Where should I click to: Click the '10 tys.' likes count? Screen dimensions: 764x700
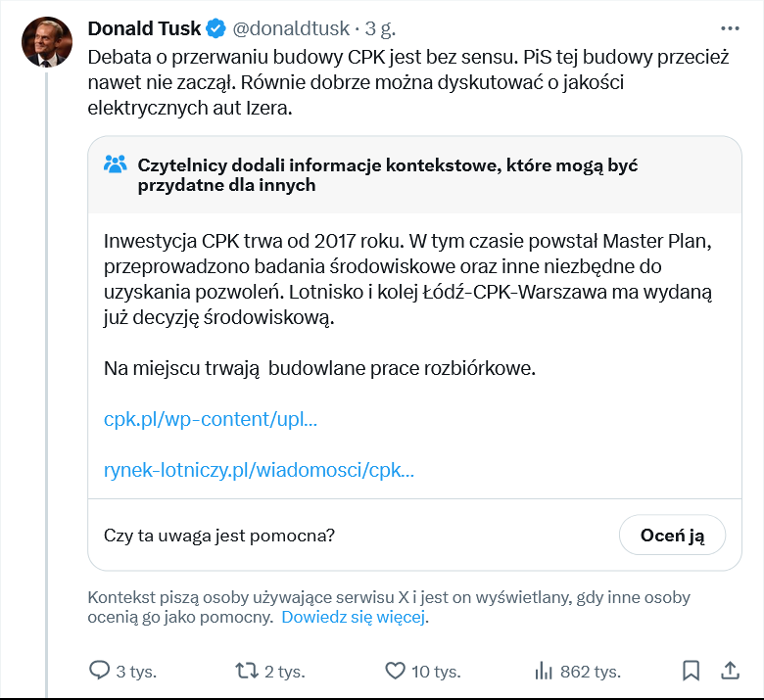[x=436, y=672]
